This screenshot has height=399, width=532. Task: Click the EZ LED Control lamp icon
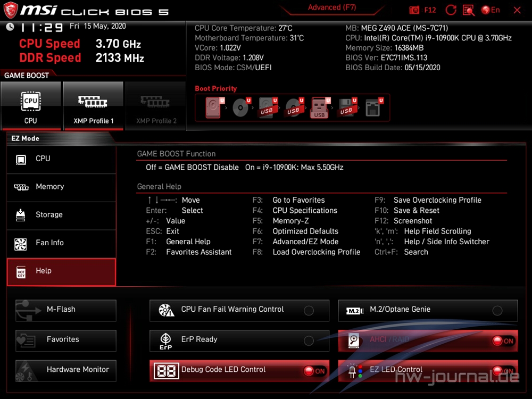[x=355, y=371]
